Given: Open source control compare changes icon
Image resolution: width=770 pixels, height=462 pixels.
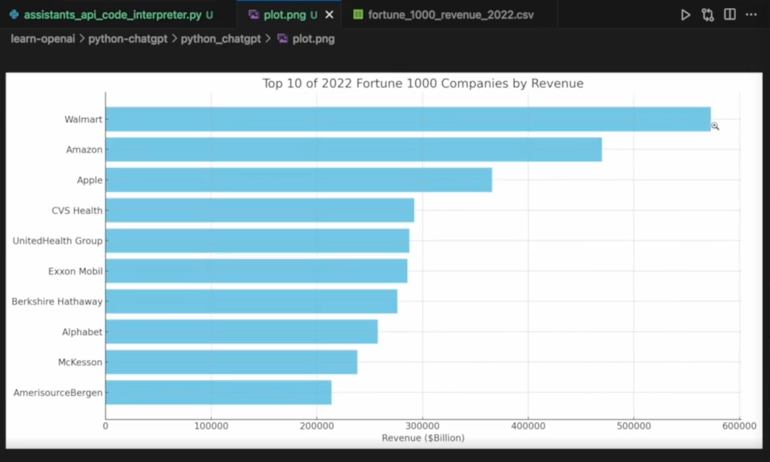Looking at the screenshot, I should pos(708,15).
